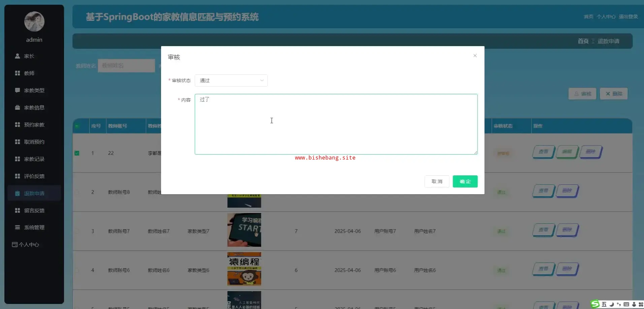Image resolution: width=644 pixels, height=309 pixels.
Task: Expand the 预约家教 sidebar menu
Action: [34, 125]
